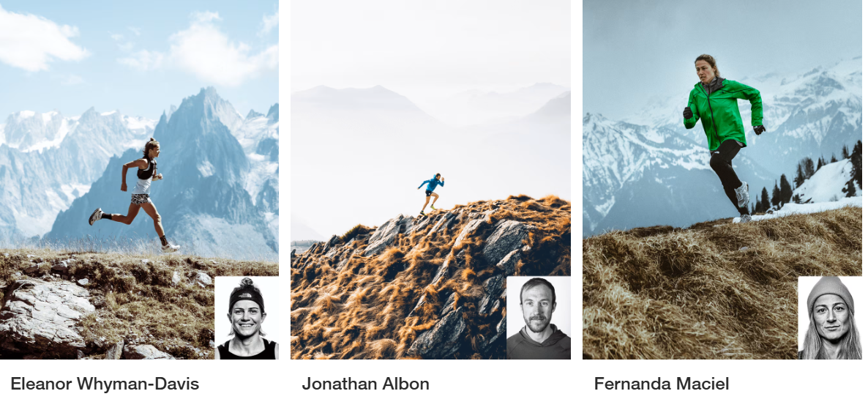This screenshot has height=402, width=868.
Task: Click Fernanda Maciel's beanie portrait thumbnail
Action: click(830, 318)
